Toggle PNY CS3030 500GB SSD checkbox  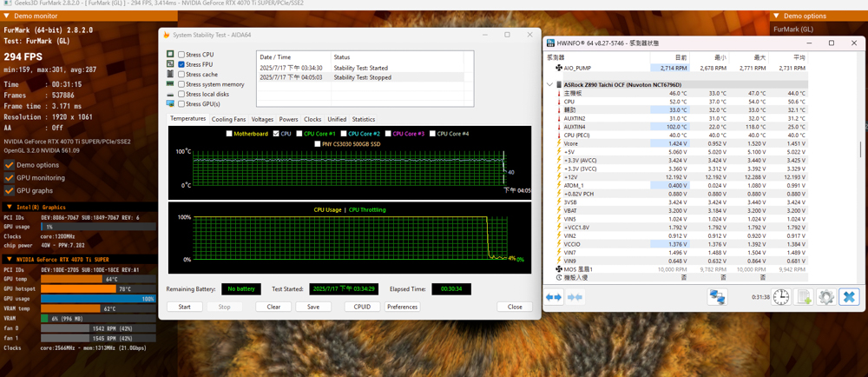click(x=318, y=144)
